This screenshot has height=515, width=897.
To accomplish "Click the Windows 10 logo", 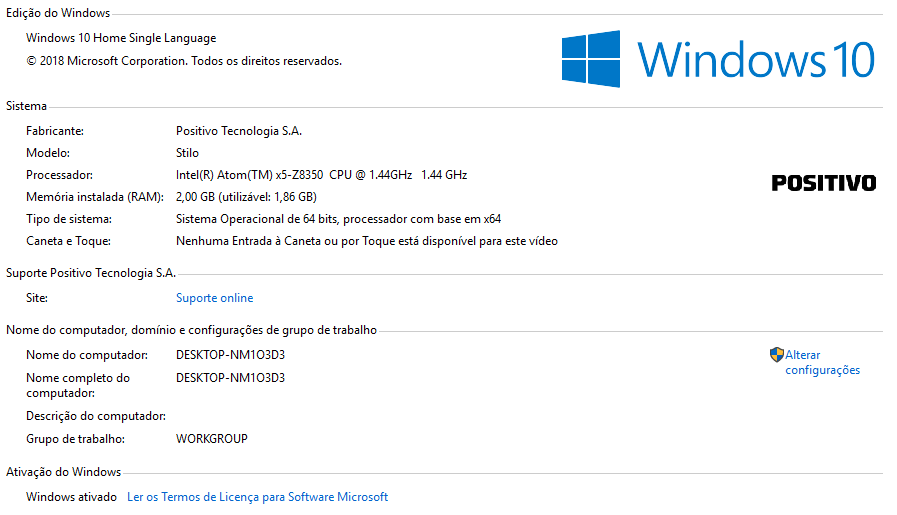I will (718, 59).
